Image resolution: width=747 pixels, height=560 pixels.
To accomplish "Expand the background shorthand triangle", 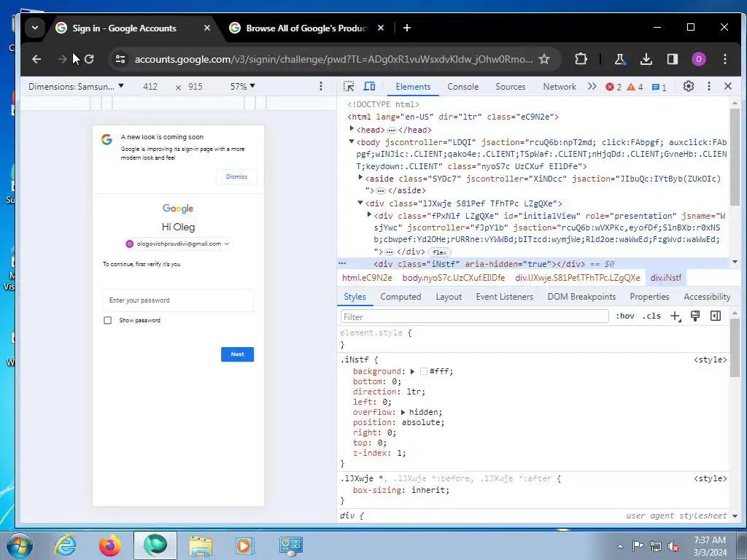I will [413, 371].
